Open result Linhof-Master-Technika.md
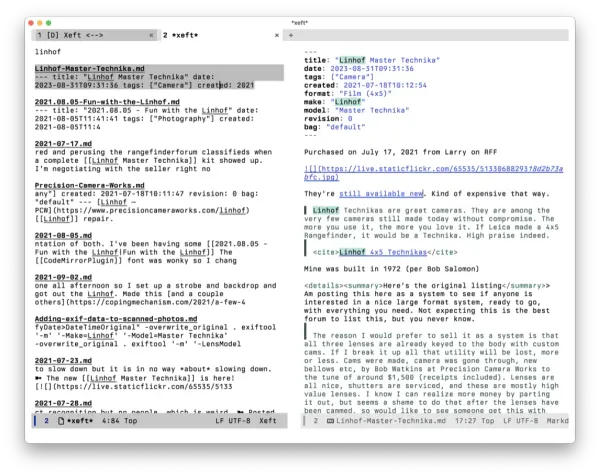This screenshot has width=600, height=476. (90, 68)
